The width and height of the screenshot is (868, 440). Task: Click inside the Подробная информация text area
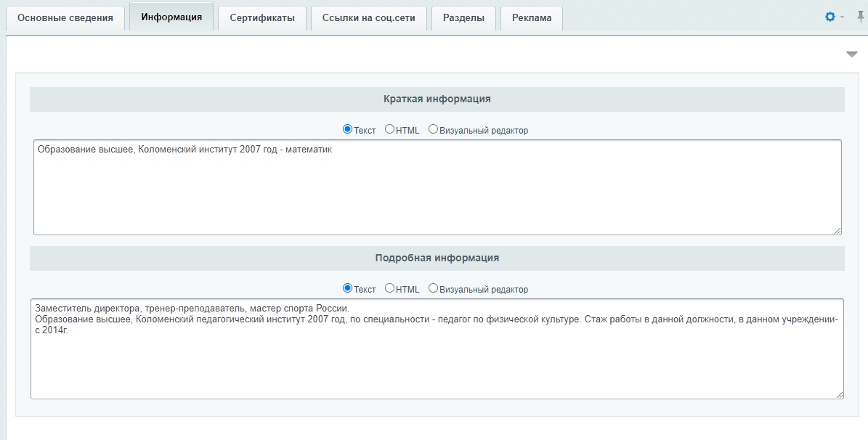click(437, 349)
